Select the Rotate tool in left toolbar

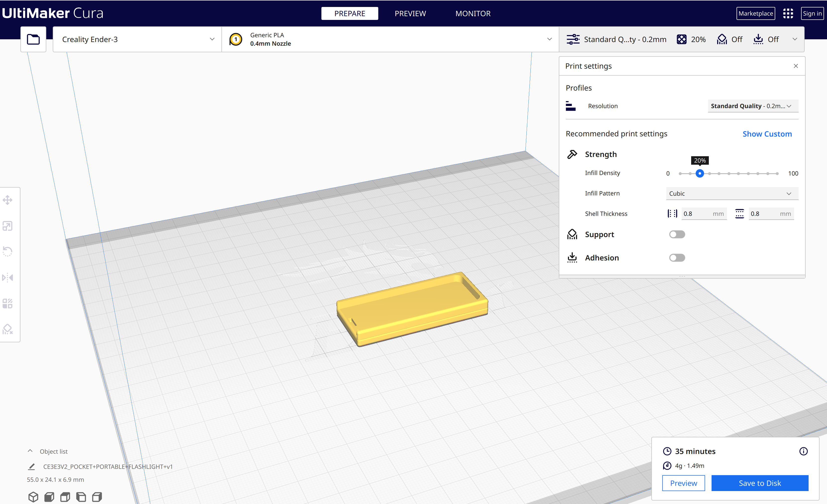click(8, 251)
